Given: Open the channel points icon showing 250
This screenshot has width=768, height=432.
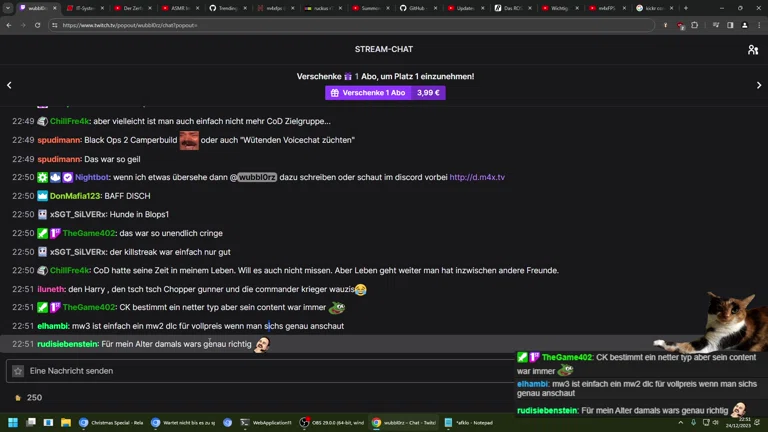Looking at the screenshot, I should click(18, 398).
